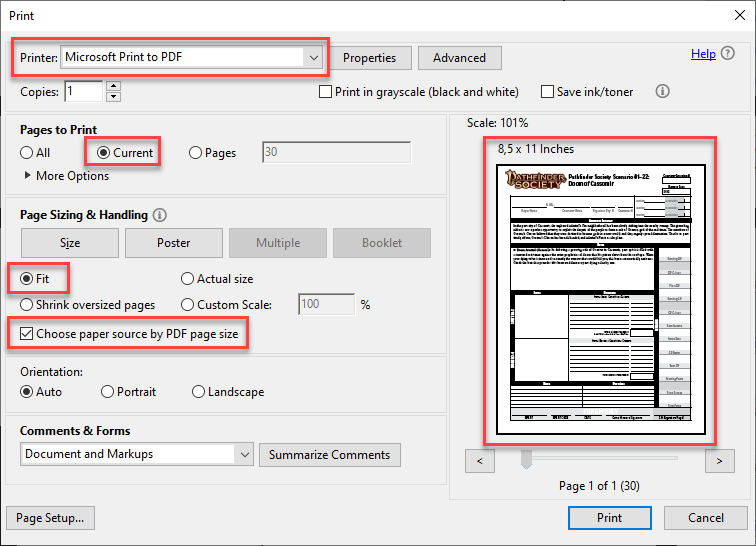Image resolution: width=756 pixels, height=546 pixels.
Task: Select the All pages radio button
Action: point(27,153)
